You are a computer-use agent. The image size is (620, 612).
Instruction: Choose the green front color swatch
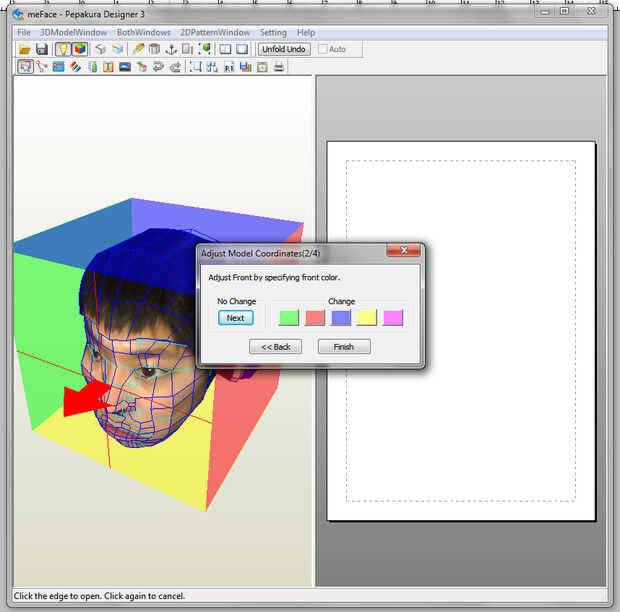[x=289, y=317]
